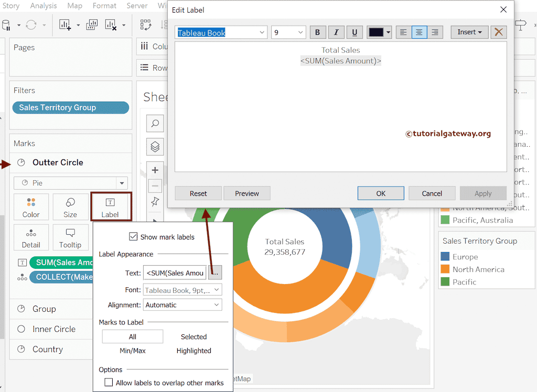This screenshot has height=392, width=537.
Task: Open the text color dropdown arrow
Action: 388,32
